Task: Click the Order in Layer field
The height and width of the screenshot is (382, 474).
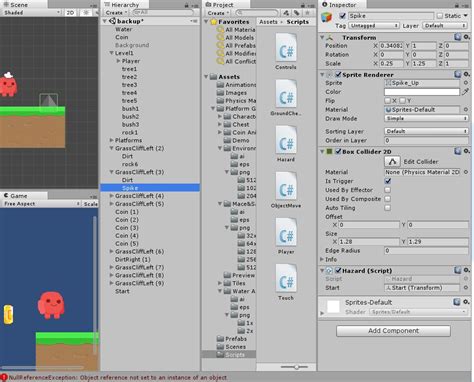Action: (426, 140)
